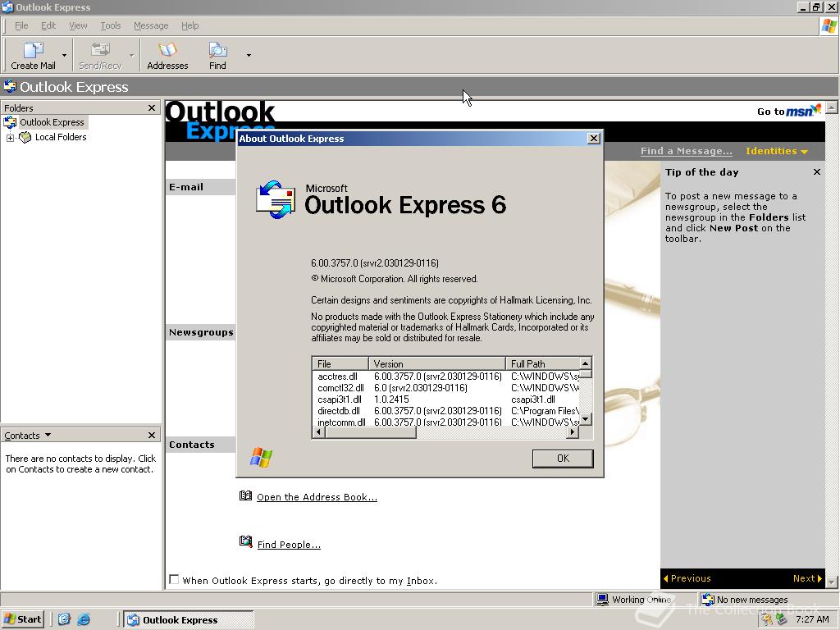The height and width of the screenshot is (630, 840).
Task: Select the comctl32.dll row
Action: click(445, 388)
